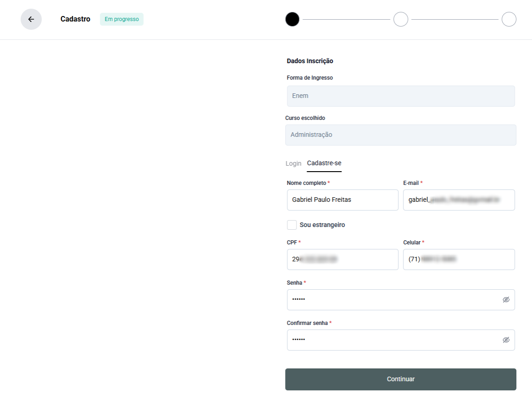532x400 pixels.
Task: Select the second progress step circle
Action: tap(400, 19)
